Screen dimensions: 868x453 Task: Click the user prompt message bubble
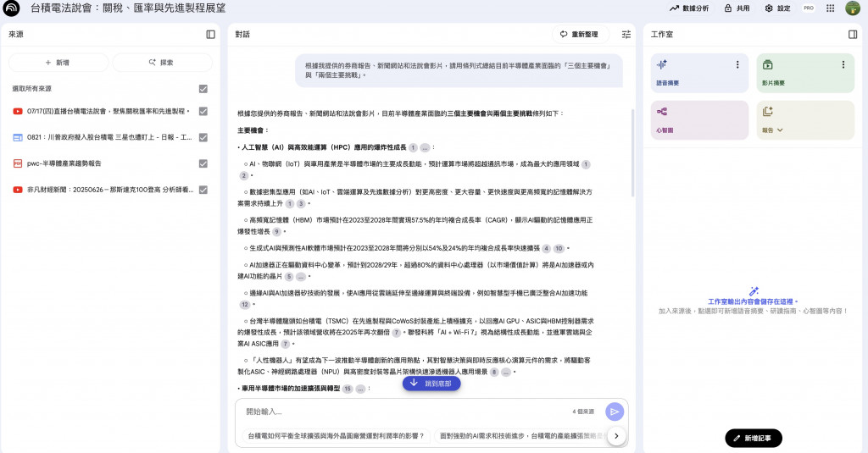[459, 70]
